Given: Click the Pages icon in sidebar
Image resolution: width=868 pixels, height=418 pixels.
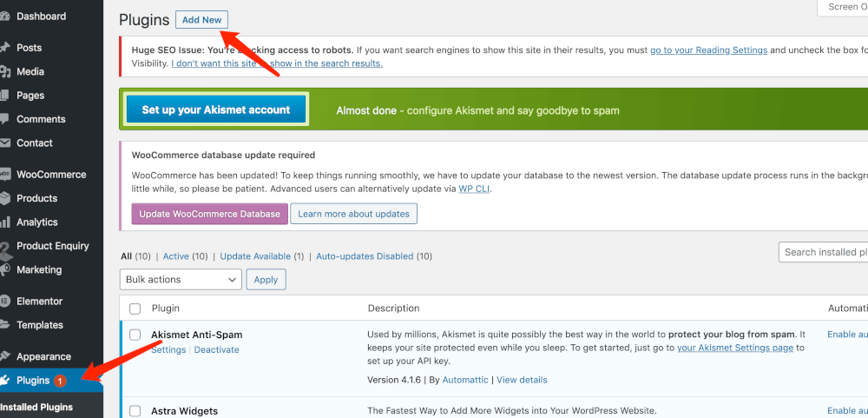Looking at the screenshot, I should (4, 96).
